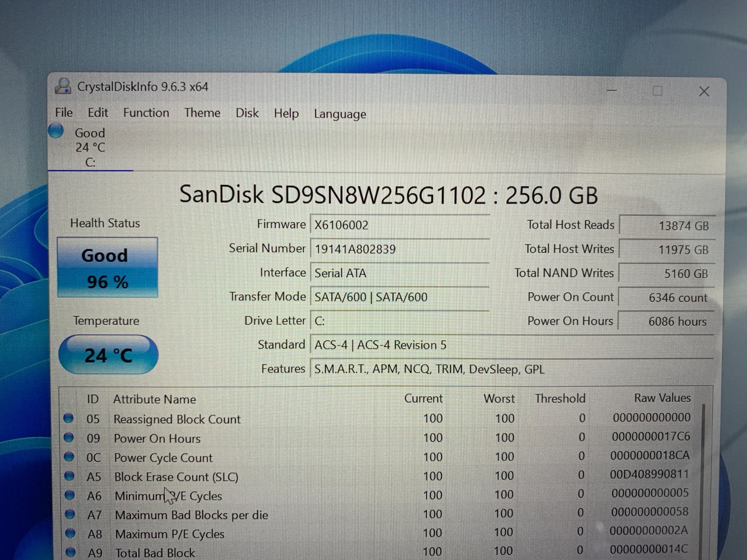This screenshot has width=747, height=560.
Task: Open the Help menu
Action: tap(286, 113)
